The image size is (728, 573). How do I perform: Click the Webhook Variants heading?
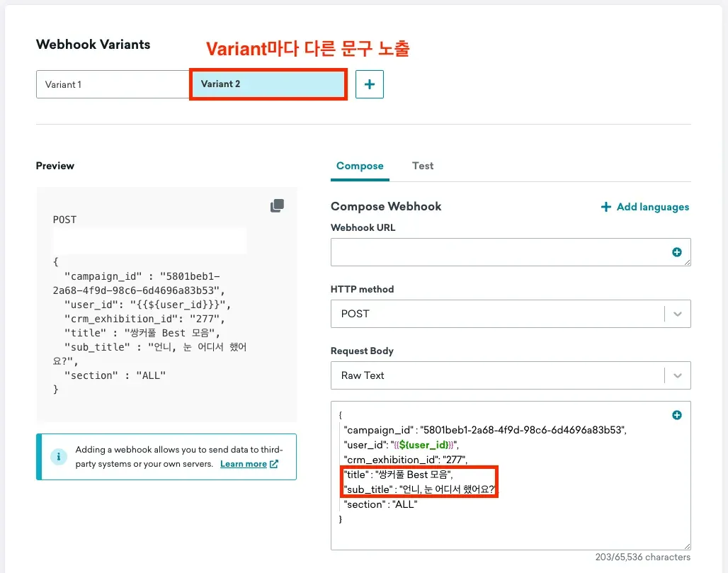(93, 45)
